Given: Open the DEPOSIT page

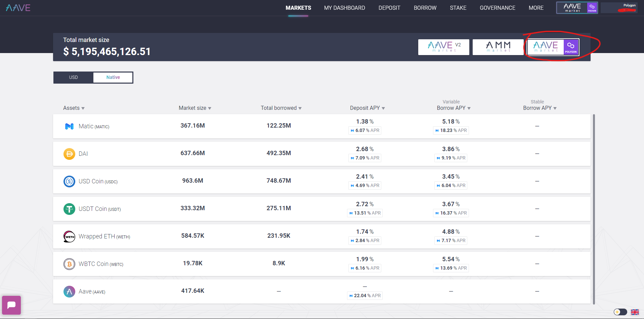Looking at the screenshot, I should click(x=389, y=8).
